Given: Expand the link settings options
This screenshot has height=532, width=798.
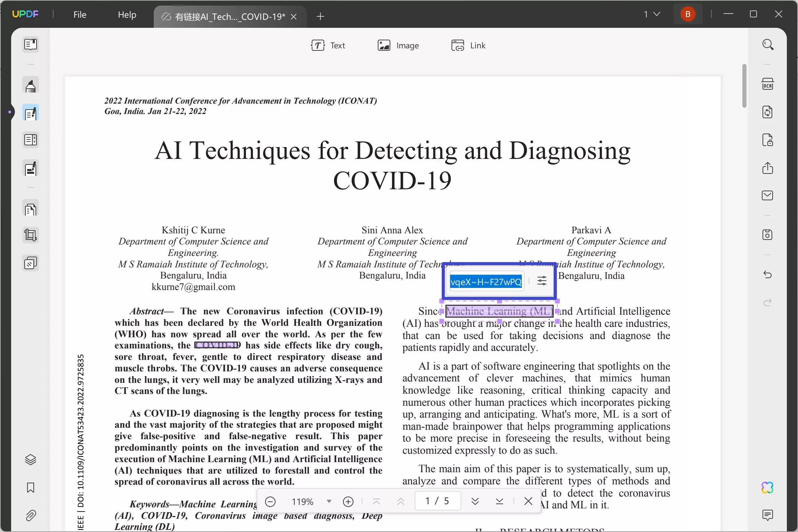Looking at the screenshot, I should (542, 282).
